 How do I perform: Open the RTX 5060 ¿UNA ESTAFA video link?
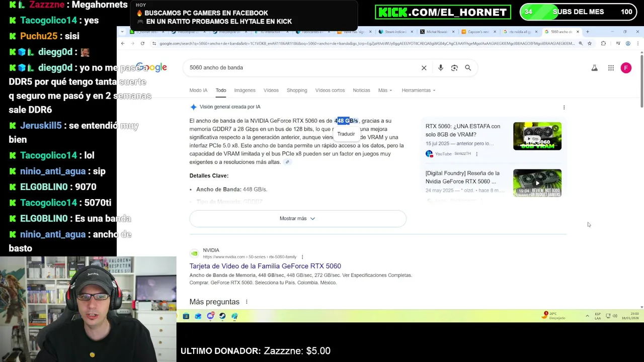pyautogui.click(x=463, y=130)
